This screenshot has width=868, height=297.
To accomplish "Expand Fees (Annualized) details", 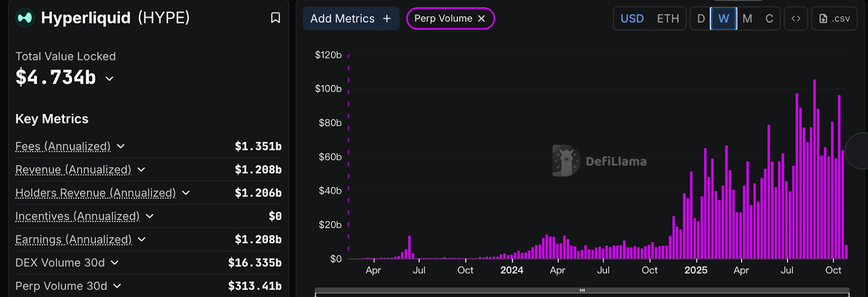I will point(121,146).
